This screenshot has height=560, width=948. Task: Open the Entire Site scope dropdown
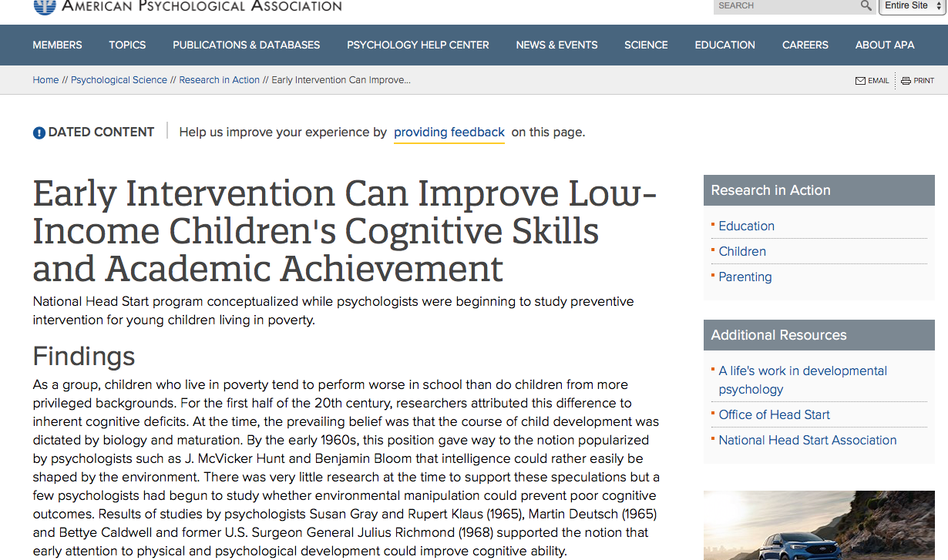click(913, 6)
